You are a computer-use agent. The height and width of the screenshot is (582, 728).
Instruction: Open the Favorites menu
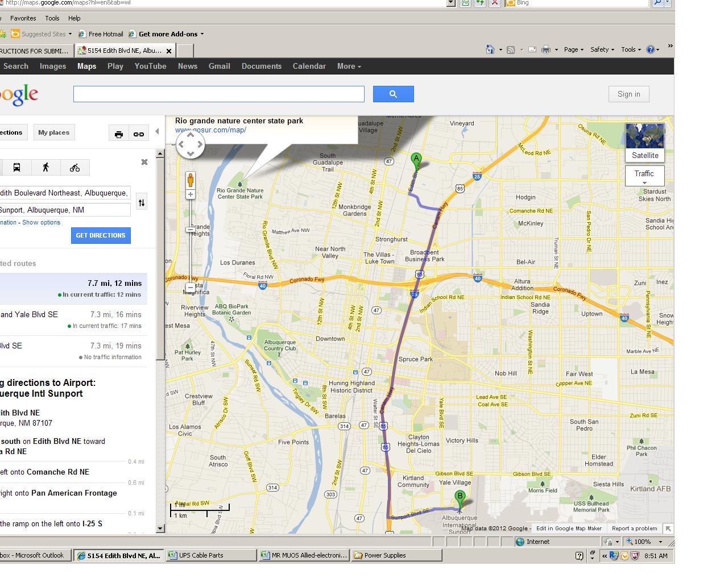[23, 18]
